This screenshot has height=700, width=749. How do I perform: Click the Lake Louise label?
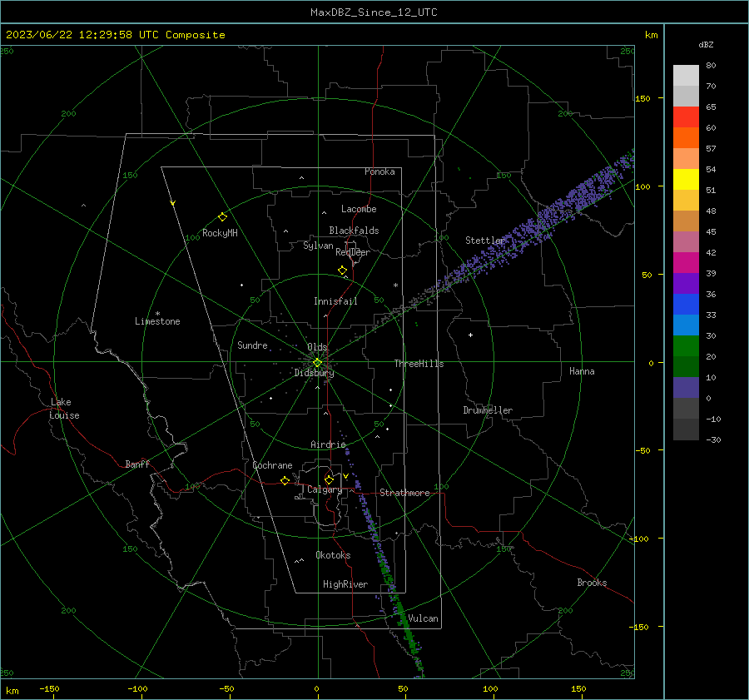click(64, 409)
